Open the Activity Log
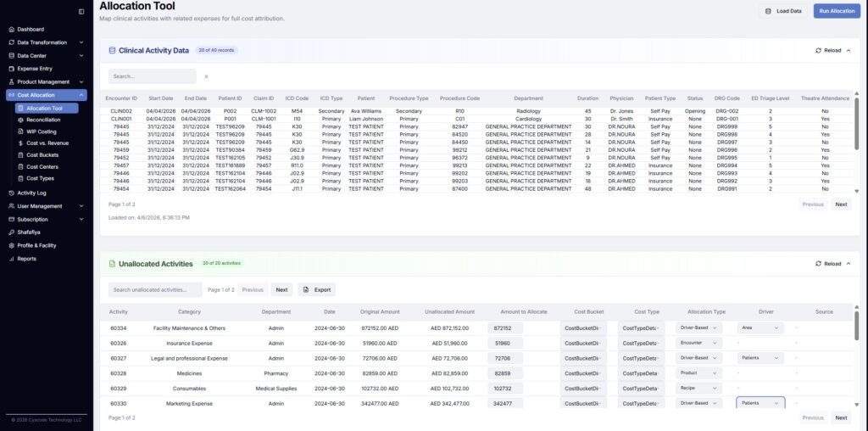This screenshot has height=431, width=868. pos(31,193)
